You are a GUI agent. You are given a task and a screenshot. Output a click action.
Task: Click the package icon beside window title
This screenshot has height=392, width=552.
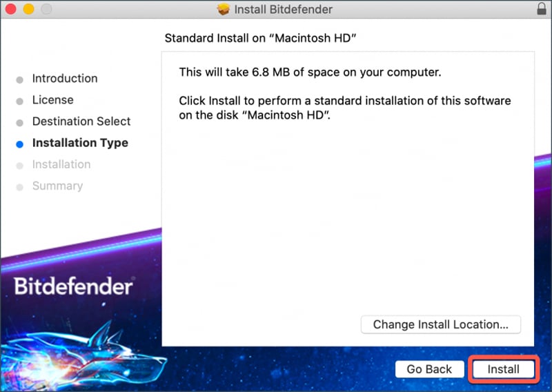click(x=223, y=10)
